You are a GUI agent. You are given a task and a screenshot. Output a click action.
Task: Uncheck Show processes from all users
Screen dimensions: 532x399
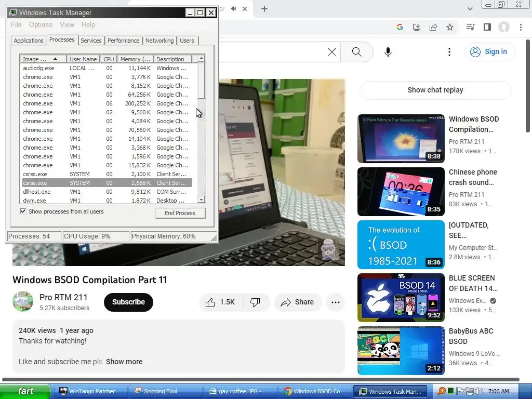23,211
